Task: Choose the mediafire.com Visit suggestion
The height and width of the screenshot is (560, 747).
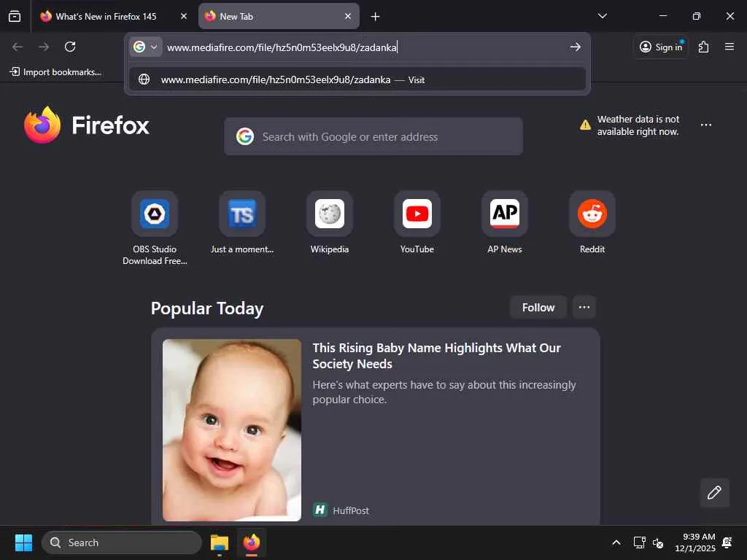Action: tap(357, 79)
